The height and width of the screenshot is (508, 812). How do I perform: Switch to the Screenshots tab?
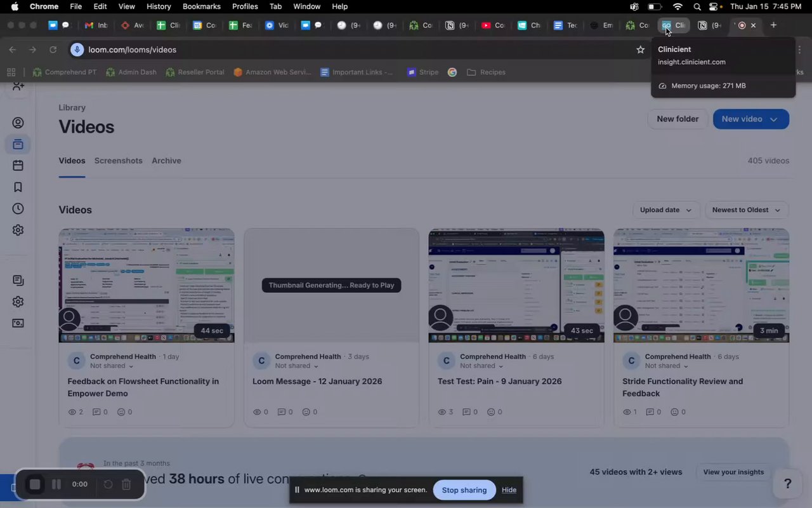(118, 161)
